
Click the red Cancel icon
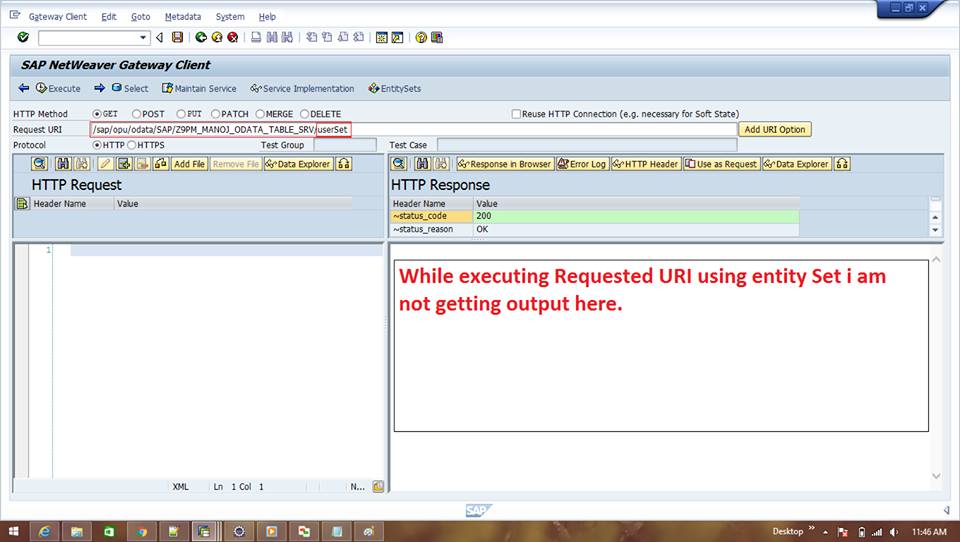[233, 37]
